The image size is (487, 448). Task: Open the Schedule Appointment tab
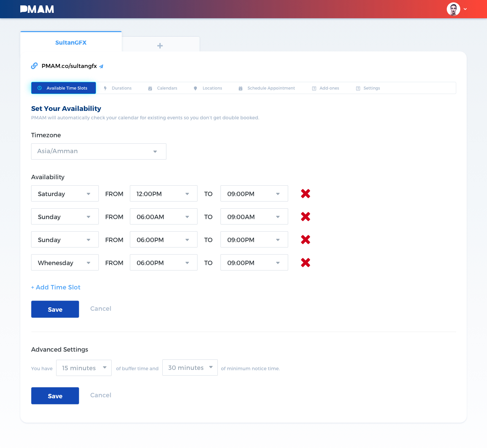(267, 88)
